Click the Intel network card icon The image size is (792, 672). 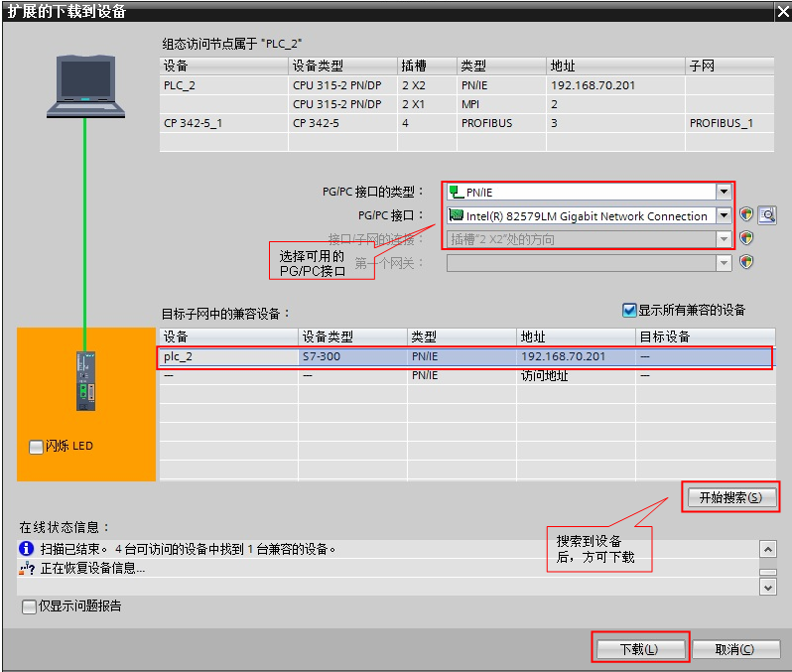457,215
